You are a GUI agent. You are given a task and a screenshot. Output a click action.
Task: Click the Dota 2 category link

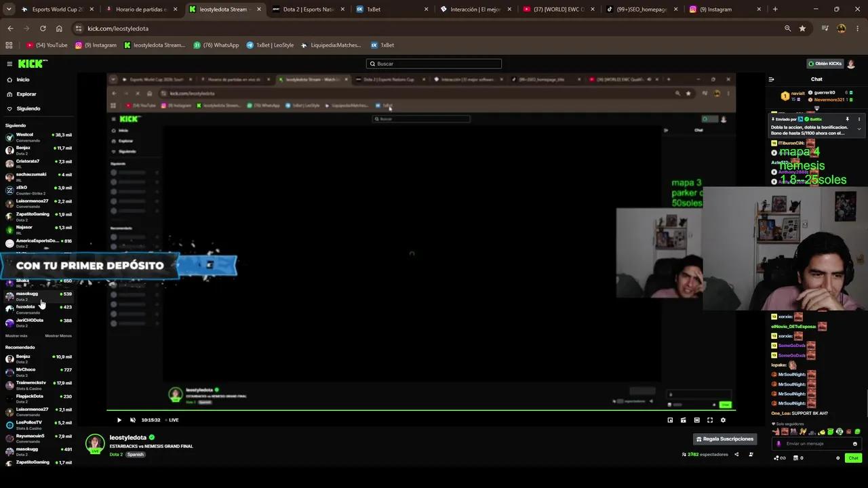point(116,454)
